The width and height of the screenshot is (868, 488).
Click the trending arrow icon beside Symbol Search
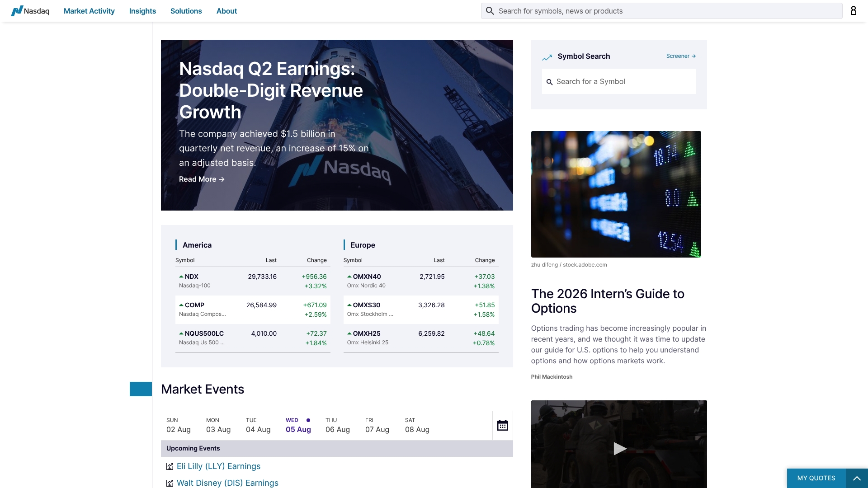tap(547, 57)
